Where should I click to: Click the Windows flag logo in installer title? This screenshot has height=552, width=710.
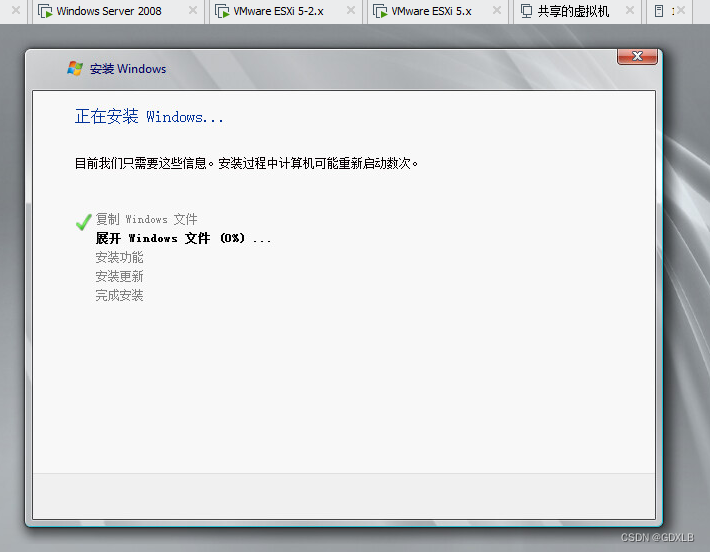tap(75, 68)
